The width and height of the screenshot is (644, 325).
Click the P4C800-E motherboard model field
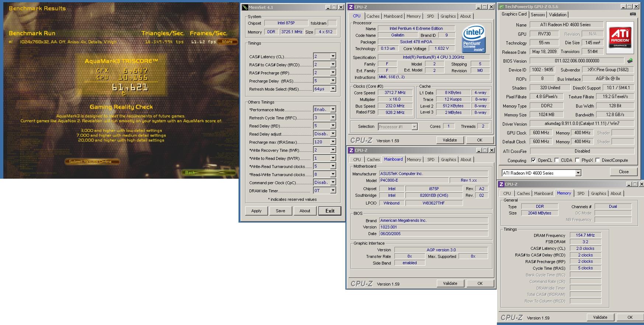point(414,180)
